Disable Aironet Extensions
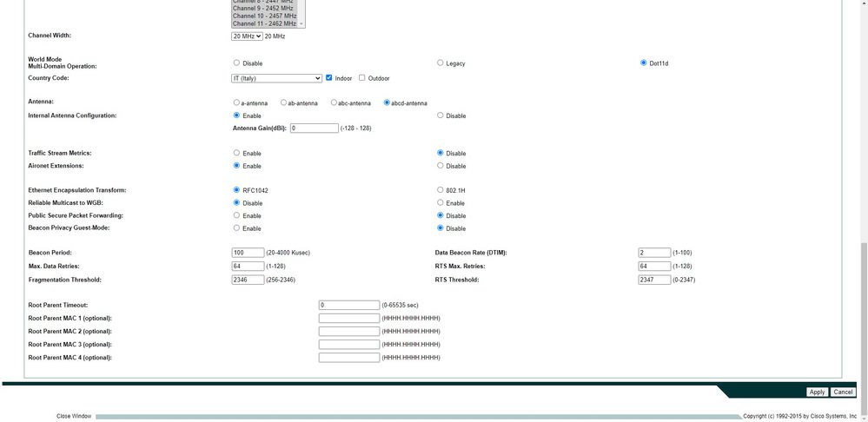 441,165
